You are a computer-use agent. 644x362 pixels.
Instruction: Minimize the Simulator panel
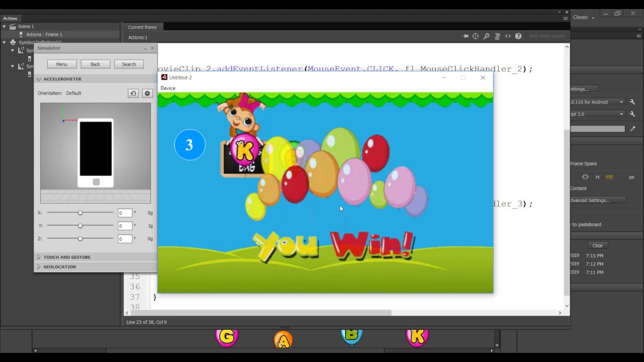[x=145, y=48]
